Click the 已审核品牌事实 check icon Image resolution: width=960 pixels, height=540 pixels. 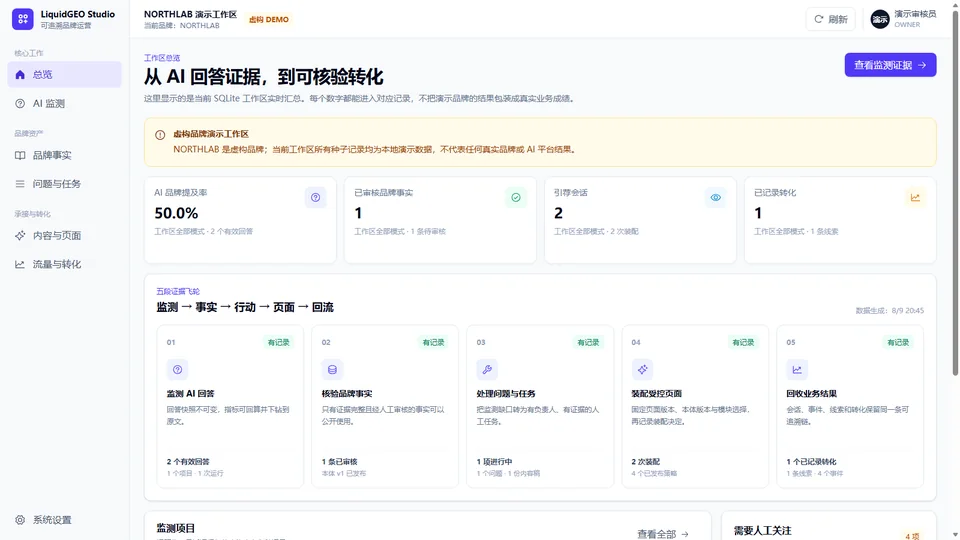coord(516,198)
